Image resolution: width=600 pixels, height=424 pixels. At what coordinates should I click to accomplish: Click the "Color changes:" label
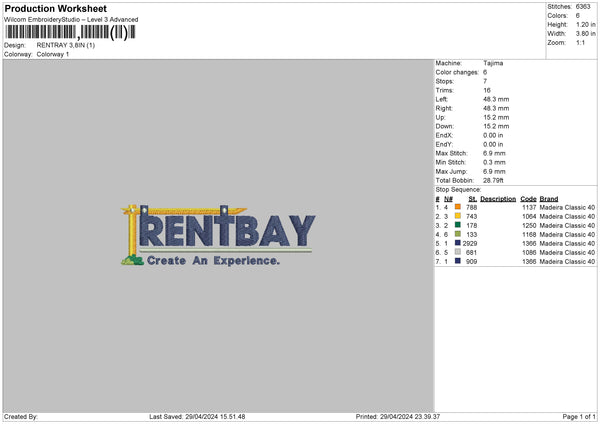click(457, 72)
